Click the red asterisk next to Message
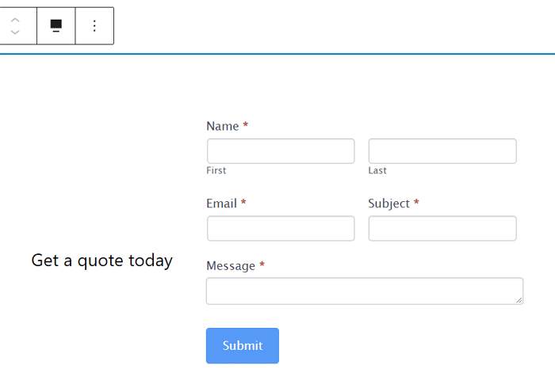This screenshot has height=392, width=555. [262, 265]
